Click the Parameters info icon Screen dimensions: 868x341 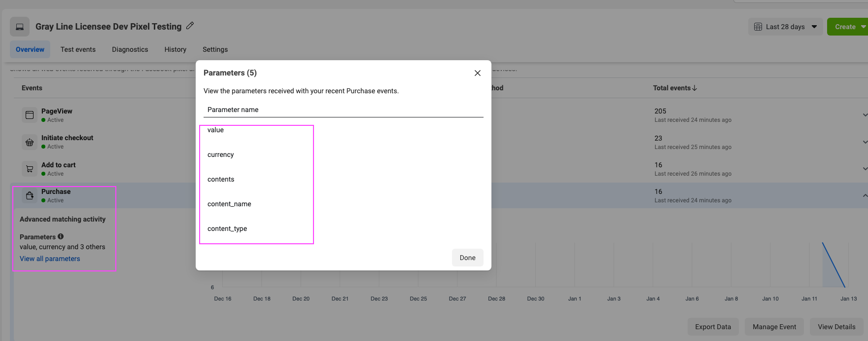click(x=61, y=236)
